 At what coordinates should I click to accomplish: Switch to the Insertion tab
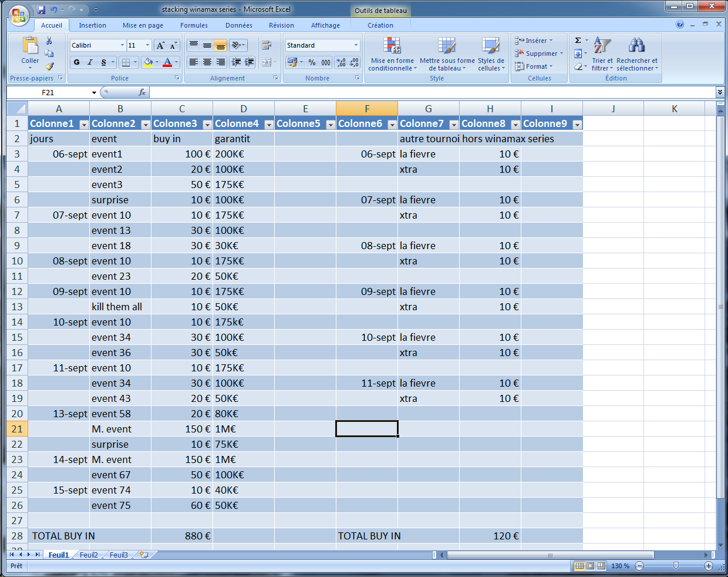click(x=93, y=25)
